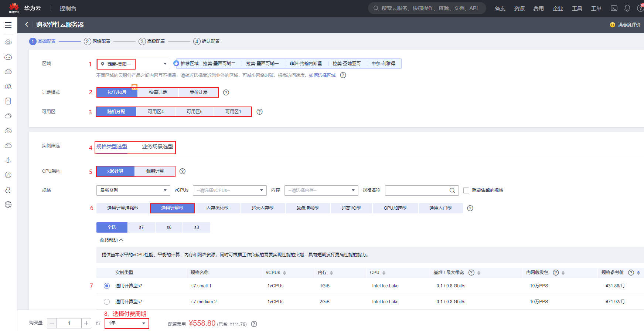This screenshot has height=331, width=644.
Task: Open the 西南-贵阳一 region dropdown
Action: coord(133,64)
